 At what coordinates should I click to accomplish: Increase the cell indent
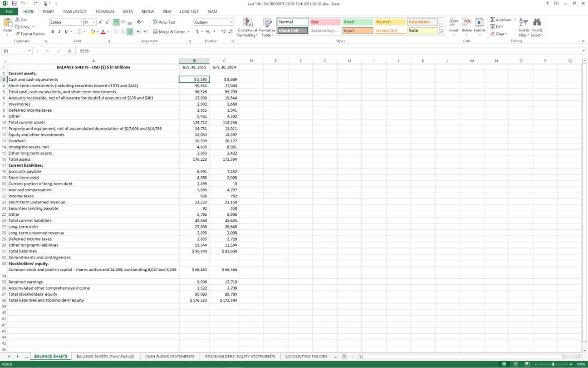point(146,32)
